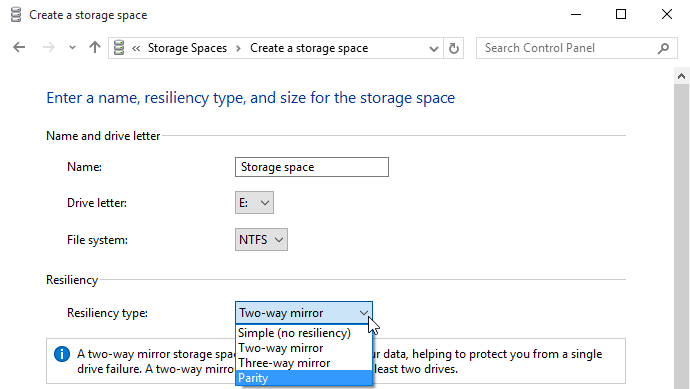Screen dimensions: 690x389
Task: Click the search magnifier icon
Action: click(x=663, y=48)
